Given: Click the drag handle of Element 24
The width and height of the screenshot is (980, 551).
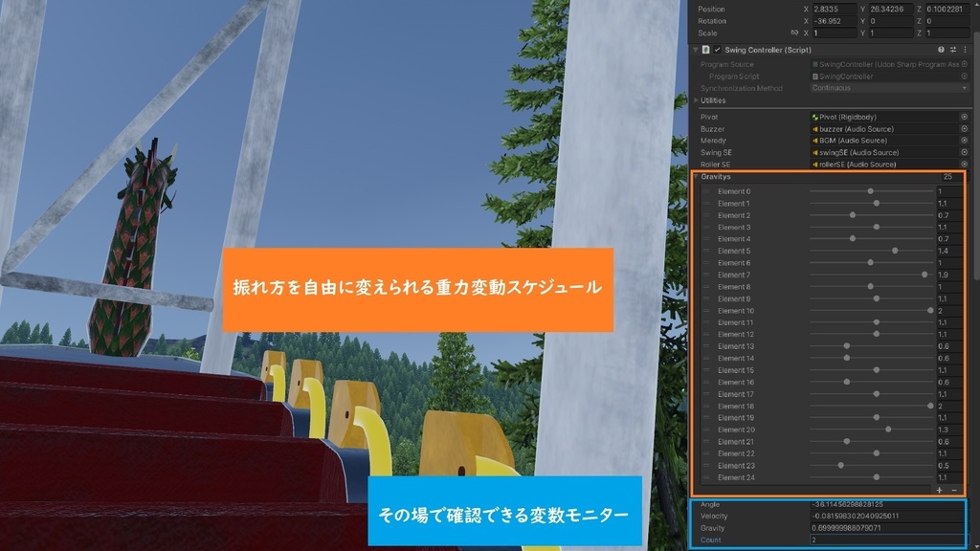Looking at the screenshot, I should (x=706, y=477).
